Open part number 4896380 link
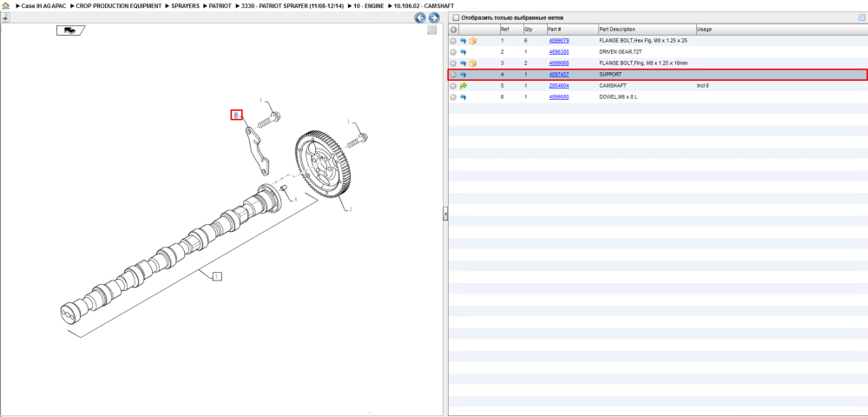The image size is (868, 417). (x=558, y=52)
